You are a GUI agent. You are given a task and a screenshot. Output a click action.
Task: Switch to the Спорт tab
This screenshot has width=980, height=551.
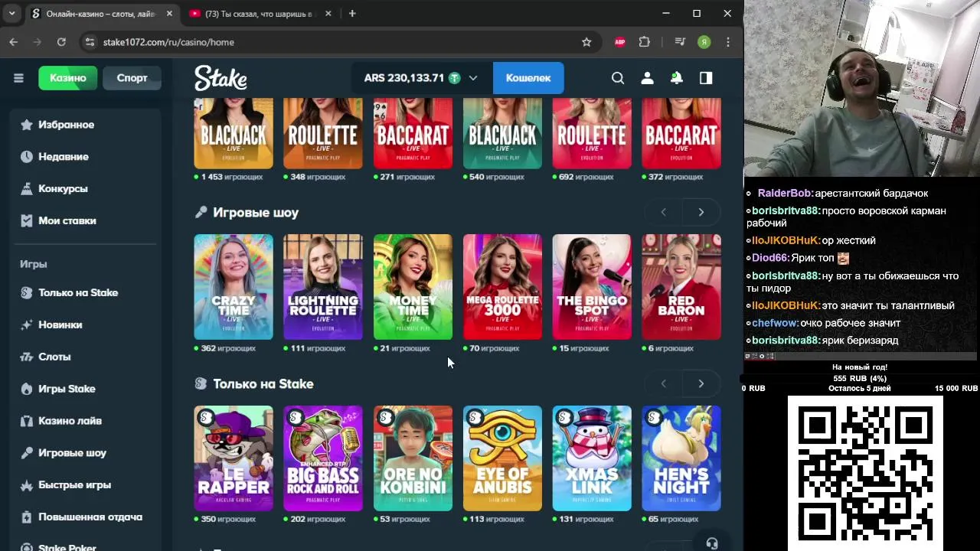click(132, 78)
